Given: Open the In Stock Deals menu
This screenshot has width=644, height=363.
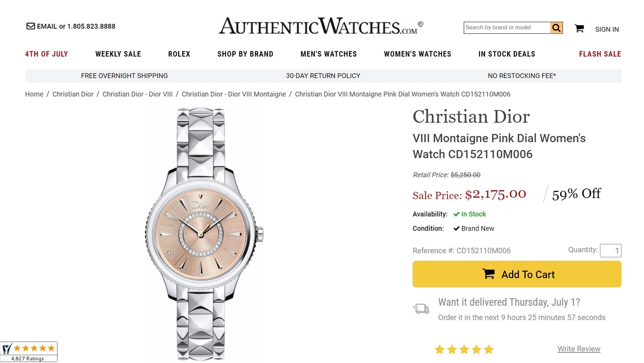Looking at the screenshot, I should 507,54.
